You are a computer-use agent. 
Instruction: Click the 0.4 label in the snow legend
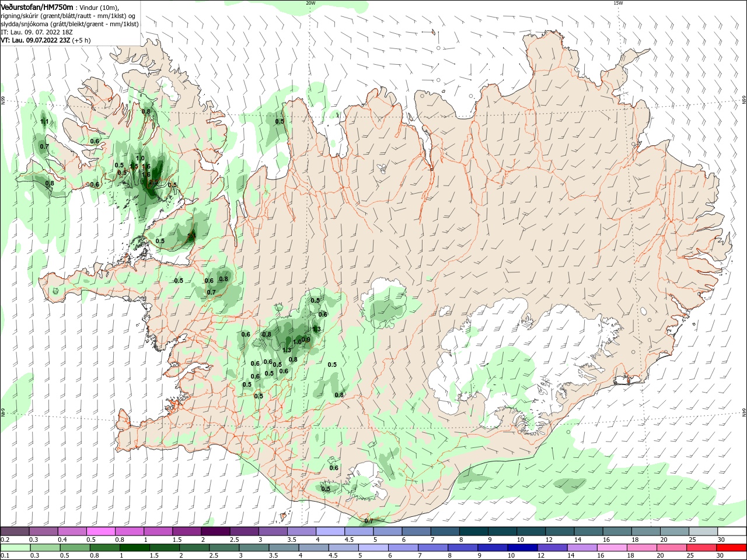click(x=62, y=540)
